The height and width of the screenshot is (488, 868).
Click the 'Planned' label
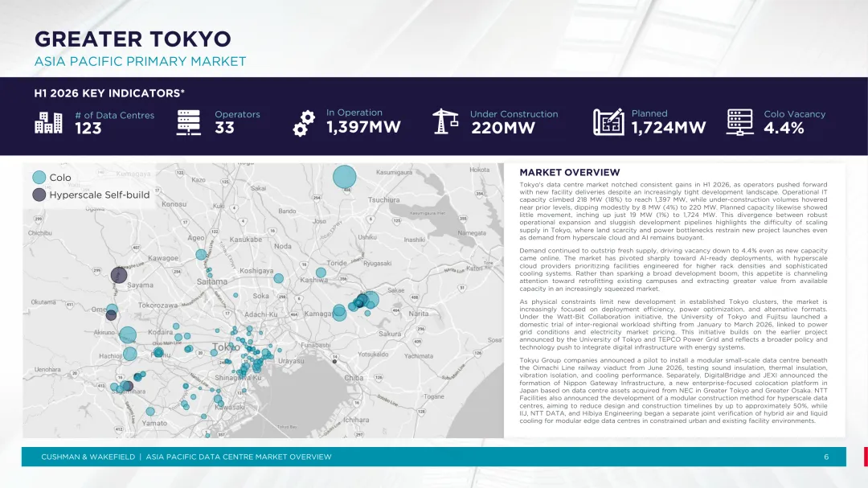[649, 113]
